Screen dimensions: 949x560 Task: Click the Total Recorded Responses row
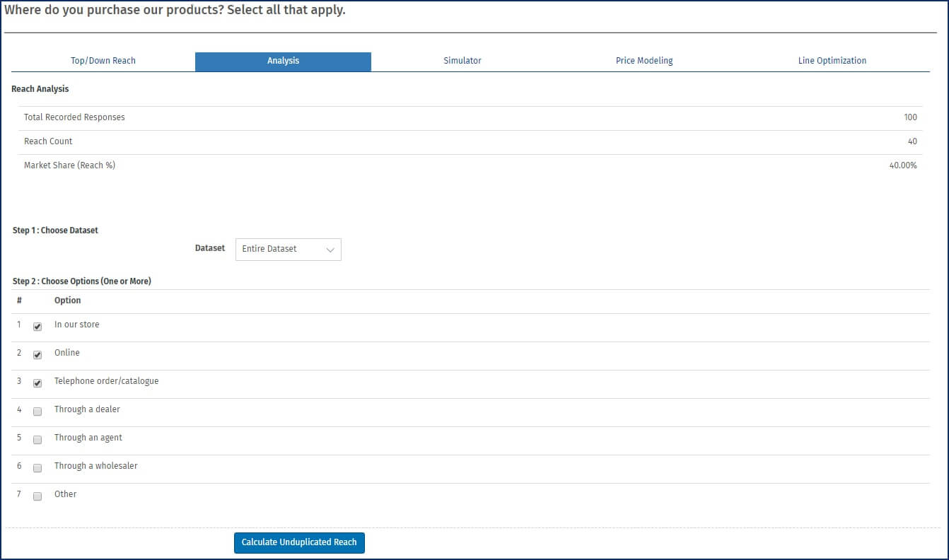pyautogui.click(x=74, y=117)
